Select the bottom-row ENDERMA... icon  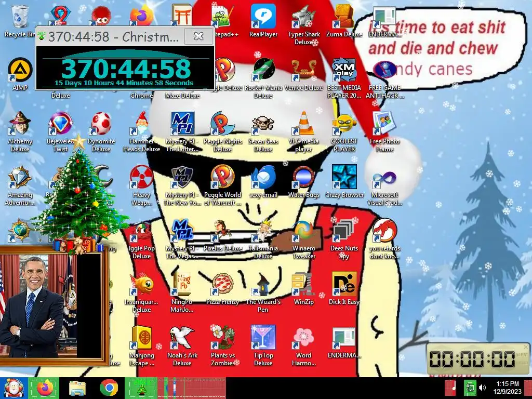pyautogui.click(x=344, y=342)
